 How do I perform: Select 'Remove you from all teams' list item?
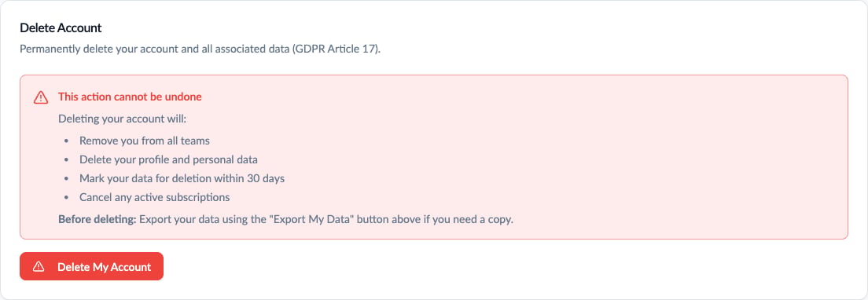tap(145, 141)
